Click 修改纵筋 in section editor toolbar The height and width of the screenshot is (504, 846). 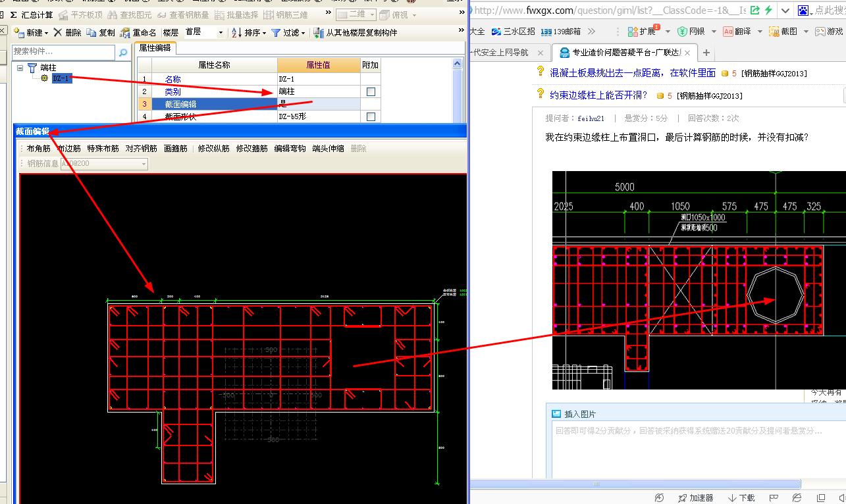tap(214, 149)
